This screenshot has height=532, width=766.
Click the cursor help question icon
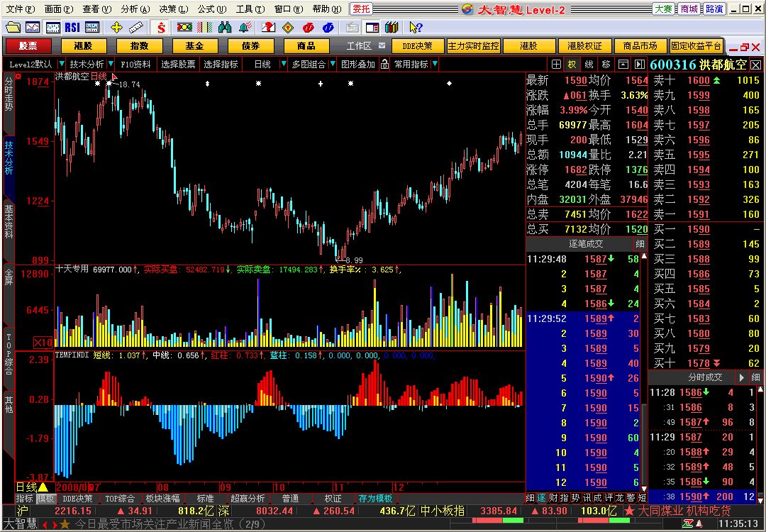[416, 28]
